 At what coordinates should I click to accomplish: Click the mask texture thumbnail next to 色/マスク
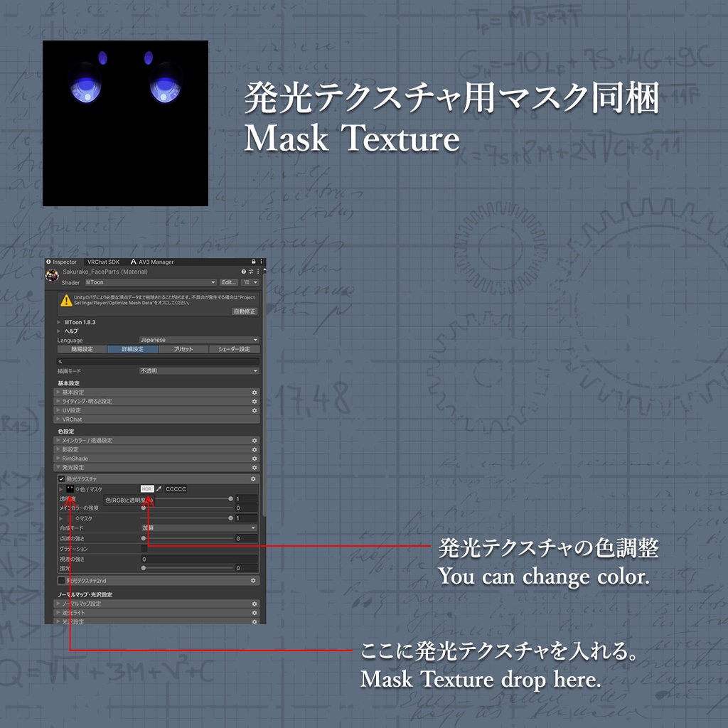pyautogui.click(x=70, y=489)
